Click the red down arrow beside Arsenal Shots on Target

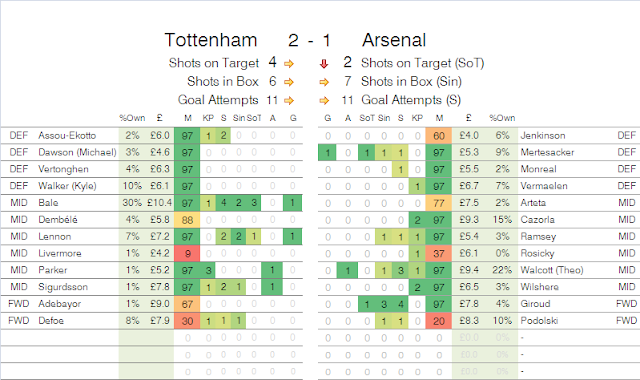pos(324,64)
